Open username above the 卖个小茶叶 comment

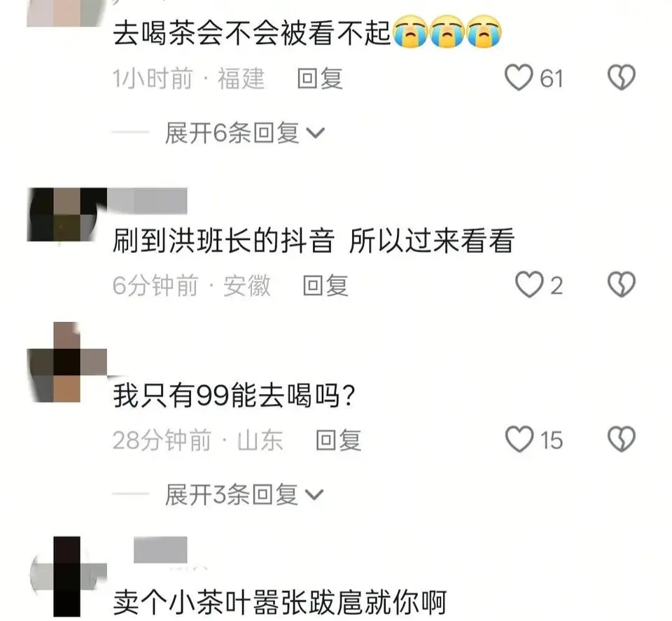pos(160,550)
